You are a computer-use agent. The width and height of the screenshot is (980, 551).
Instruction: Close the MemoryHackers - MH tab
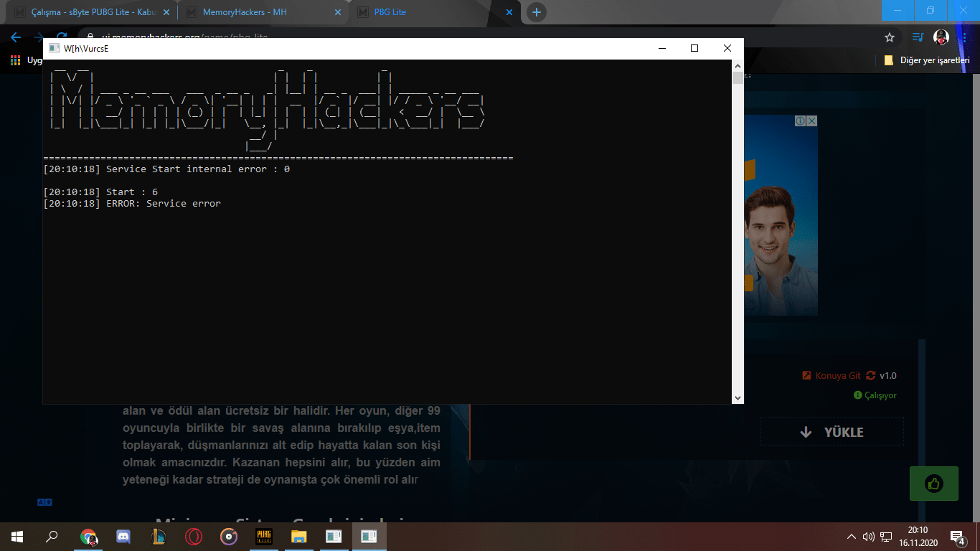tap(337, 12)
